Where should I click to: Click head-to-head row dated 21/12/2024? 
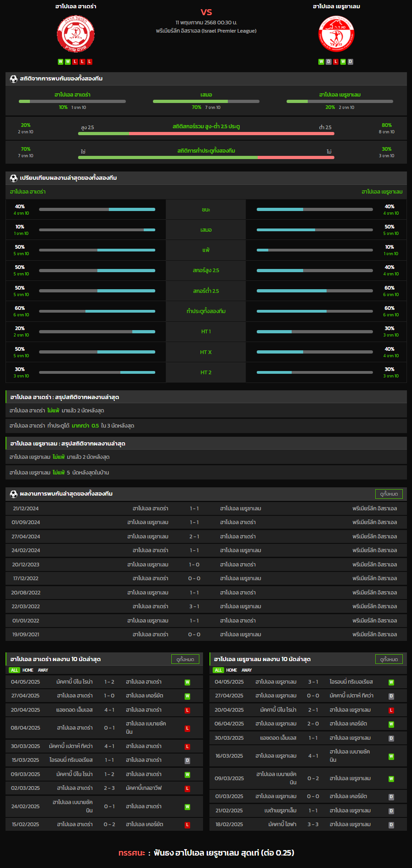(x=206, y=508)
